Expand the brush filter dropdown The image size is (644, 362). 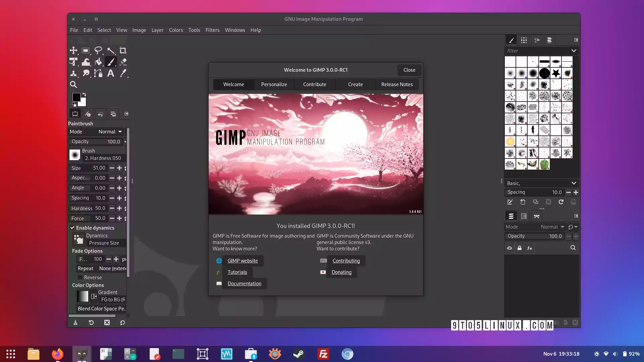(574, 51)
